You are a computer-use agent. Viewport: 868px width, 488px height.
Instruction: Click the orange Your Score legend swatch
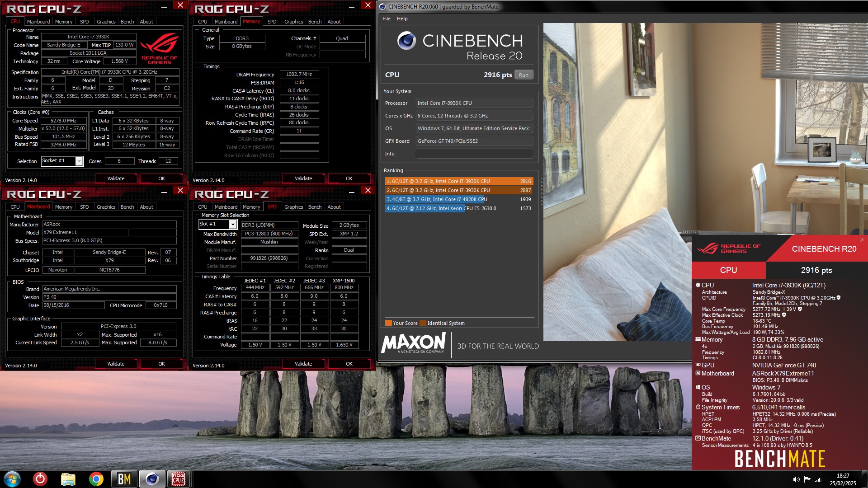point(388,323)
